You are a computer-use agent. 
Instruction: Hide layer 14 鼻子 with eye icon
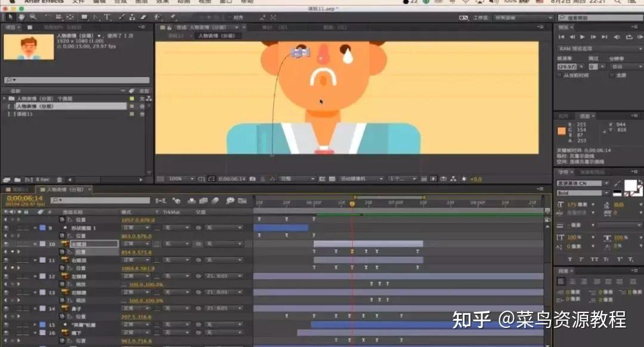(6, 308)
